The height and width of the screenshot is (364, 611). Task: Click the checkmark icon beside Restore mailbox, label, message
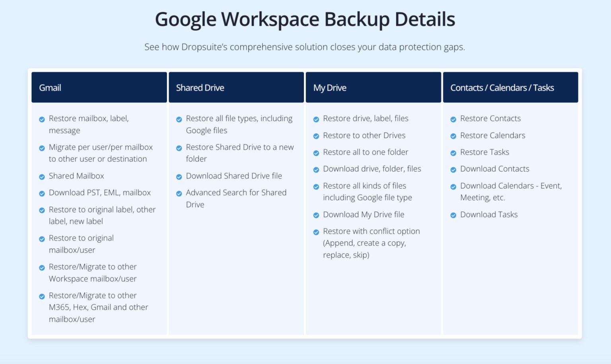(x=42, y=119)
